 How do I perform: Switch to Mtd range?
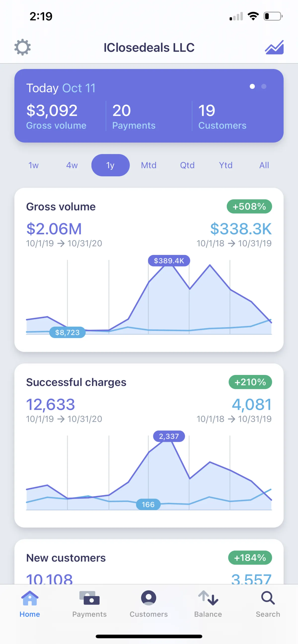point(149,165)
